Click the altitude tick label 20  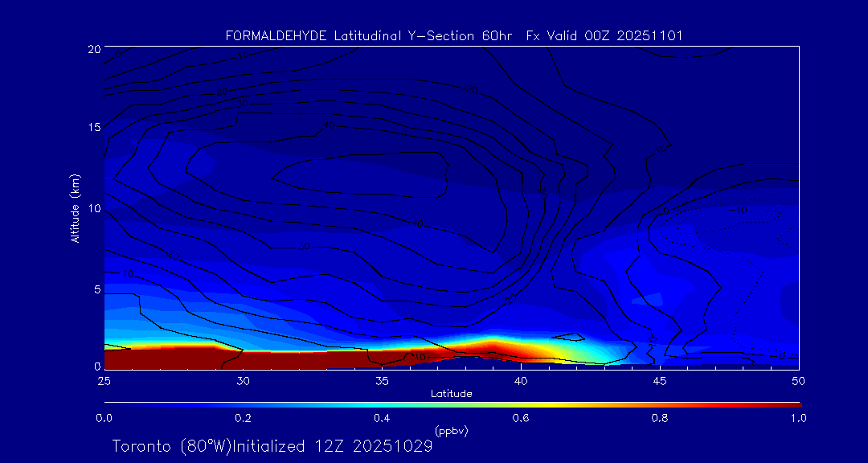pyautogui.click(x=93, y=48)
